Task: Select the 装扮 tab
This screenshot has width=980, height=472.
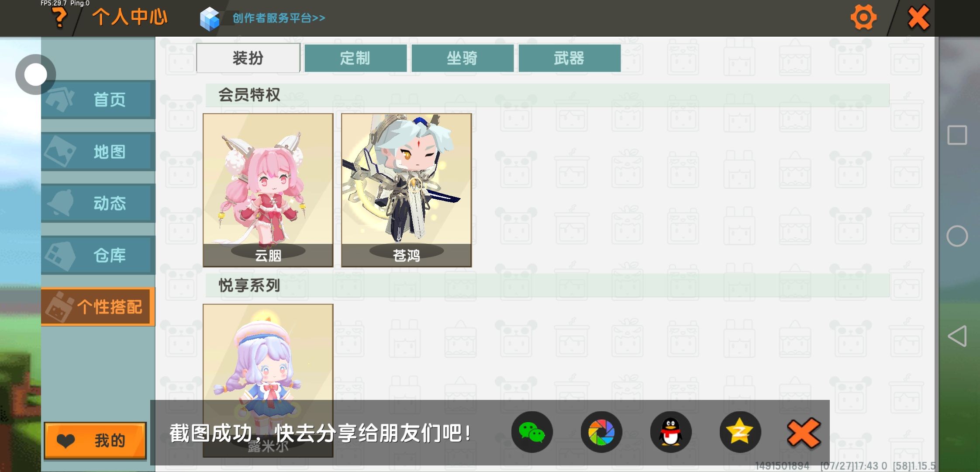Action: pyautogui.click(x=248, y=58)
